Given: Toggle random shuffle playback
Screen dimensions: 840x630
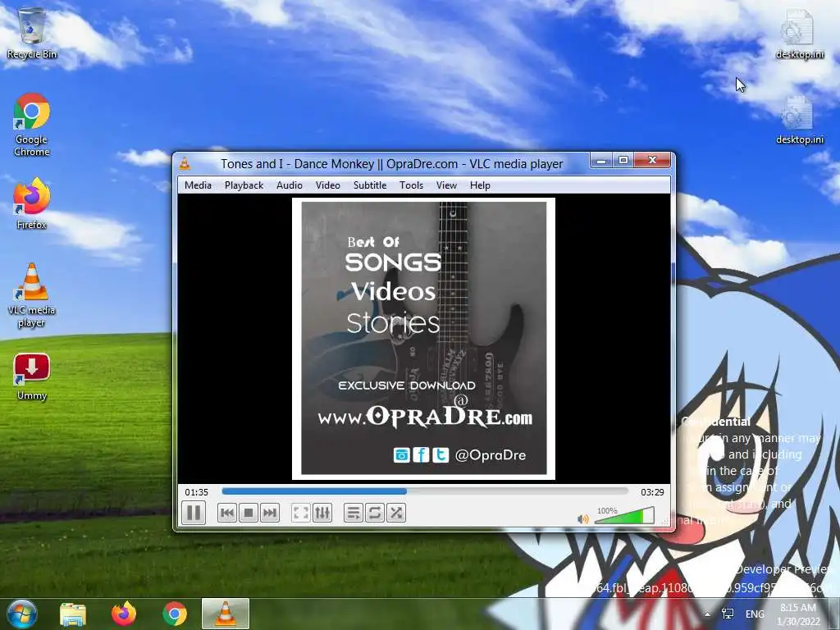Looking at the screenshot, I should tap(396, 513).
